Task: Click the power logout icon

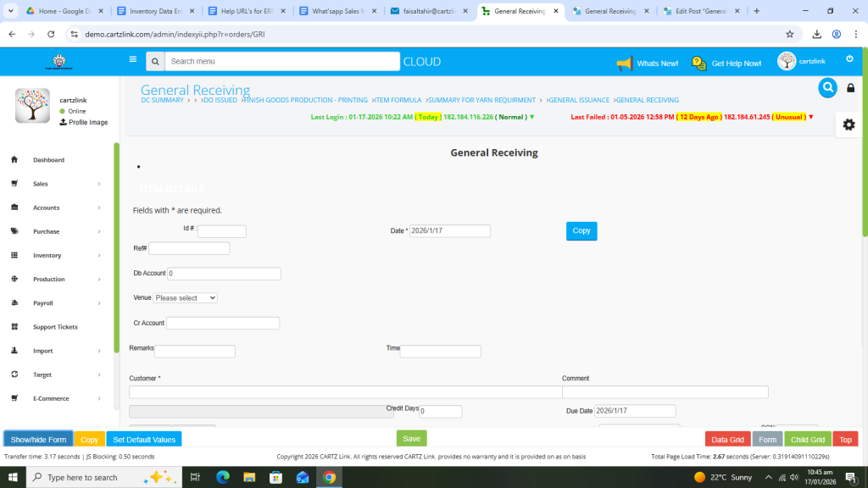Action: [x=849, y=58]
